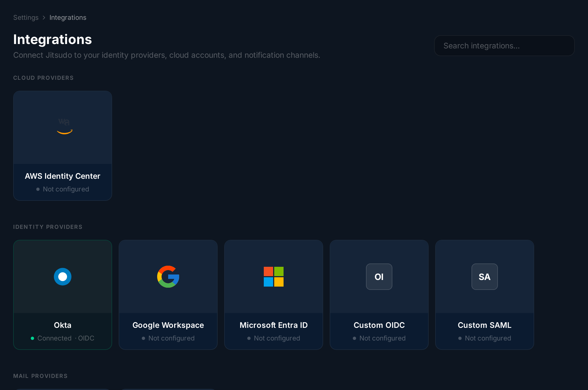
Task: Click the Identity Providers section heading
Action: [x=48, y=227]
